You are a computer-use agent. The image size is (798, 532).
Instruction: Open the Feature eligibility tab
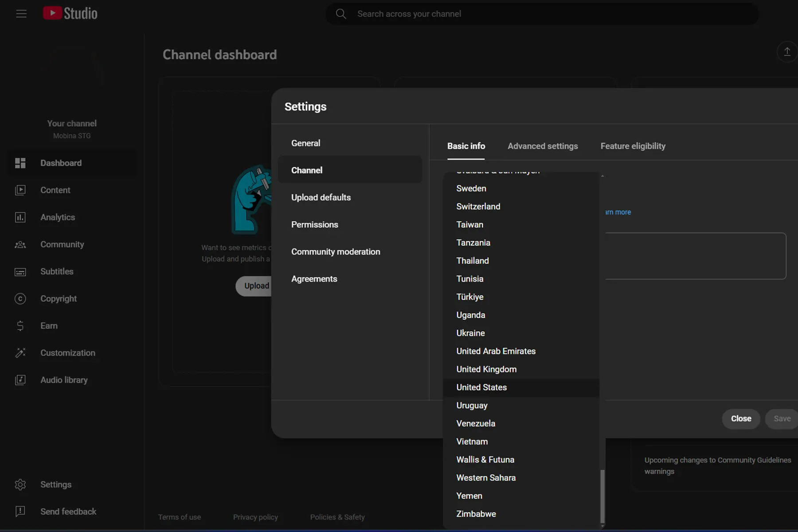point(633,146)
